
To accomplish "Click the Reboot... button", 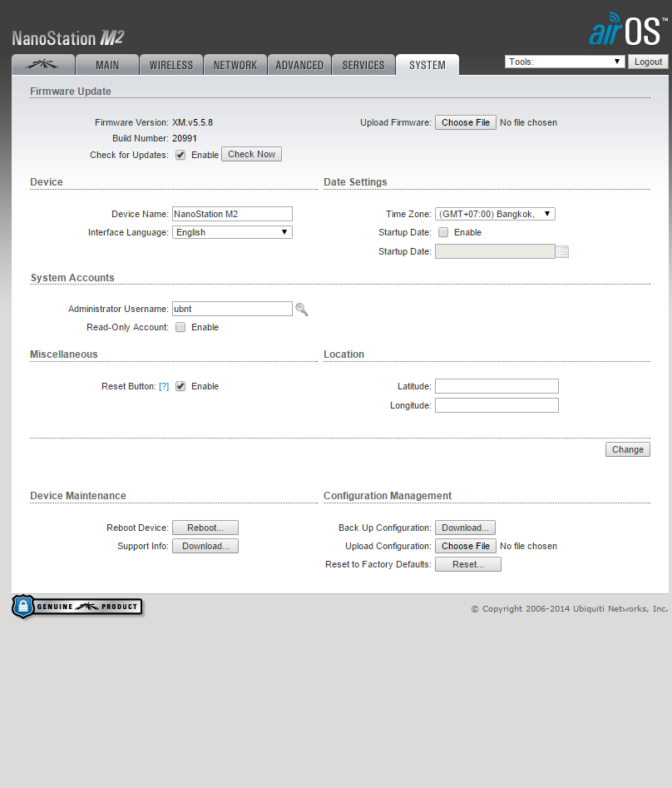I will (x=205, y=528).
